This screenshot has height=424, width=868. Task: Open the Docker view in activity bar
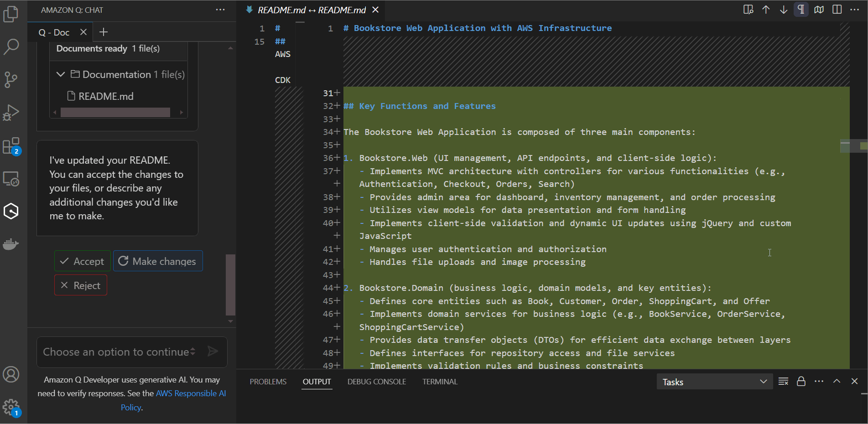point(11,244)
